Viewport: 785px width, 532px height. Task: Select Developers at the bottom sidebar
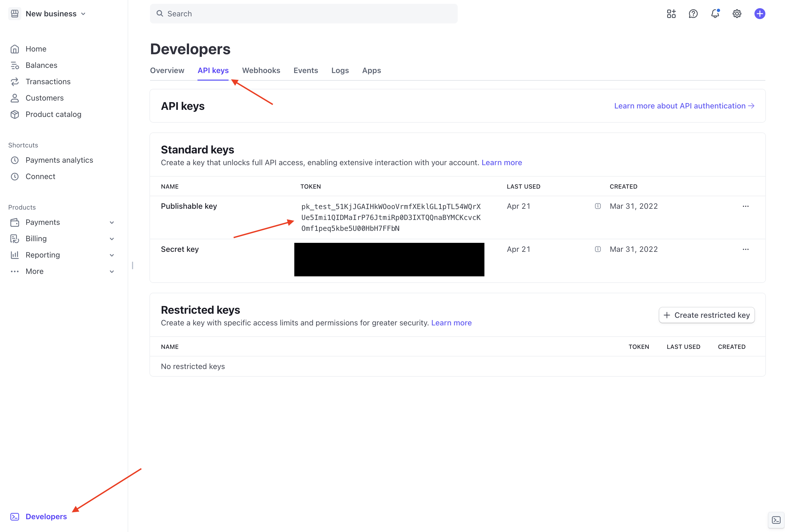coord(46,516)
